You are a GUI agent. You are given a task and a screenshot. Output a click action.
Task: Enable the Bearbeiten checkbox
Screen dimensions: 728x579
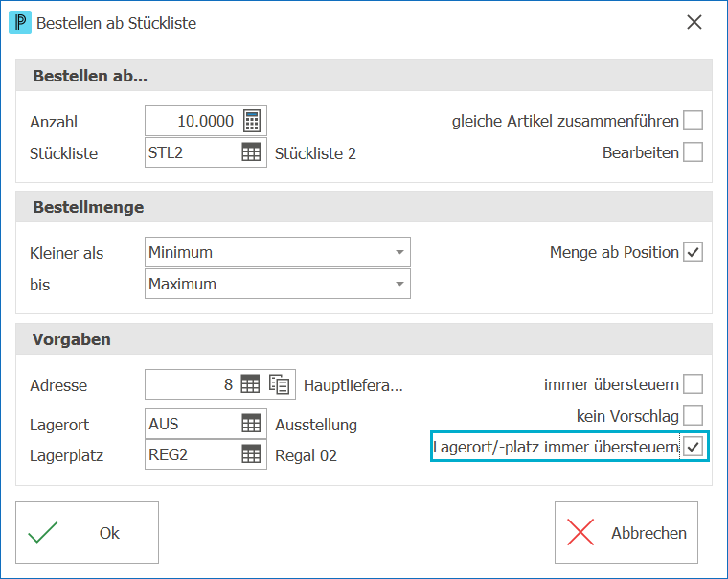[x=693, y=152]
